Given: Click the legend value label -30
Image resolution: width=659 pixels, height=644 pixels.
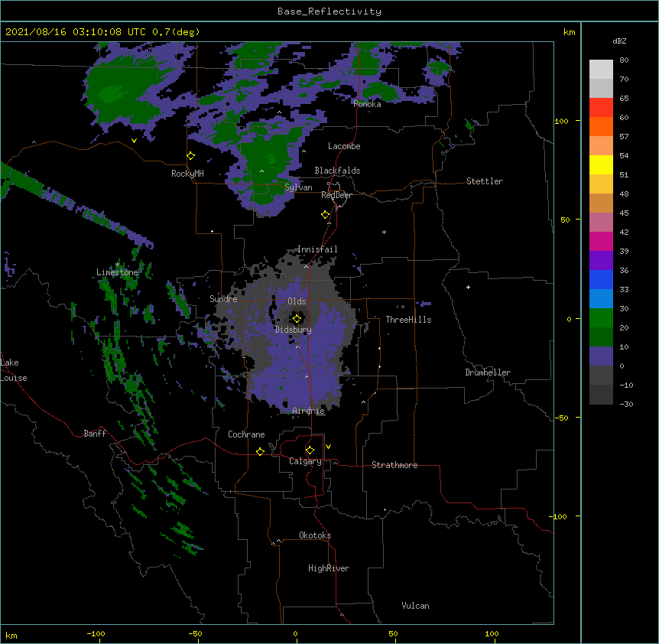Looking at the screenshot, I should coord(626,405).
